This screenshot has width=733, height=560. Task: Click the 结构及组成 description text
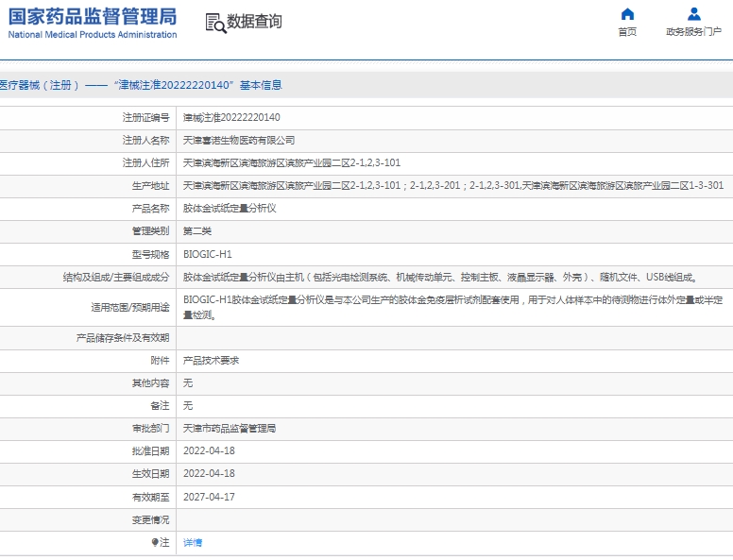click(x=440, y=278)
